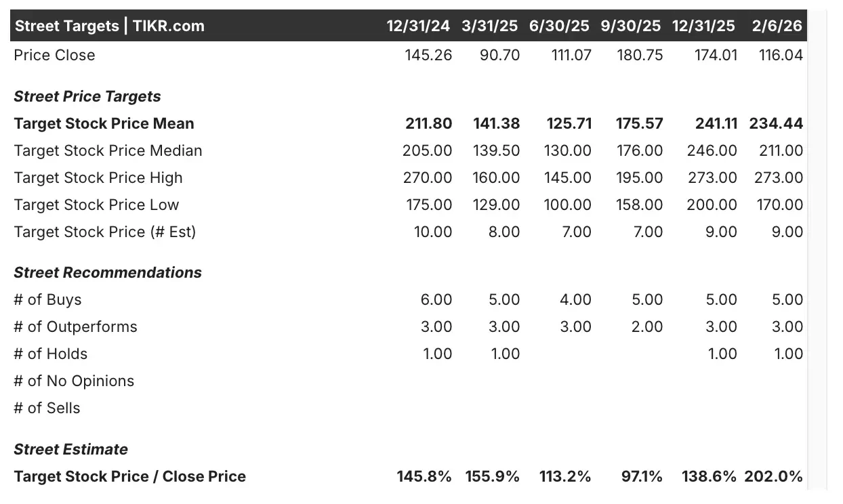Click the Target Stock Price High label
This screenshot has width=843, height=504.
(98, 177)
